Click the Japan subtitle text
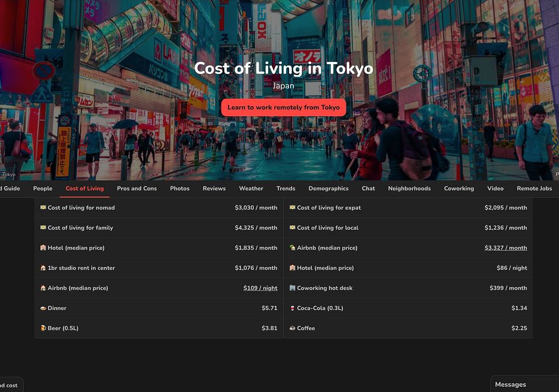The image size is (559, 392). click(283, 86)
